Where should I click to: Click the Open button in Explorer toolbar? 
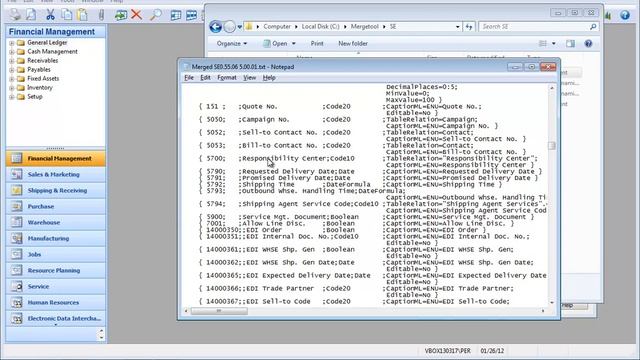tap(275, 43)
